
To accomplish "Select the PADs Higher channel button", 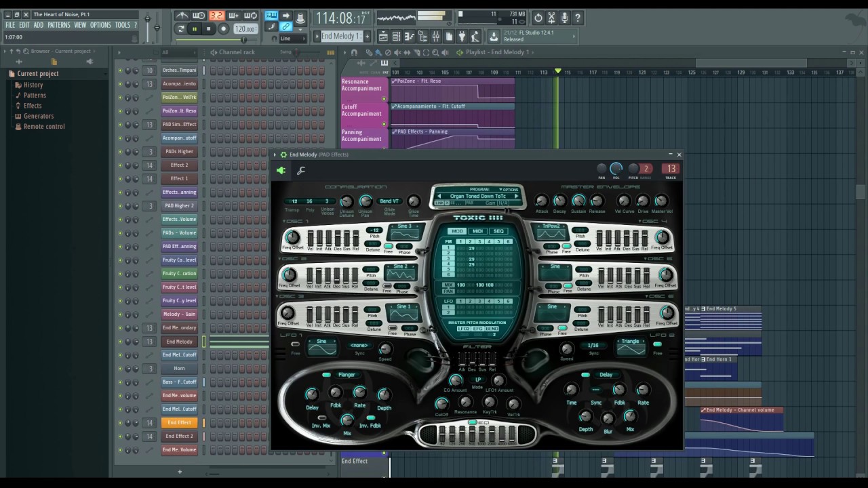I will (179, 152).
